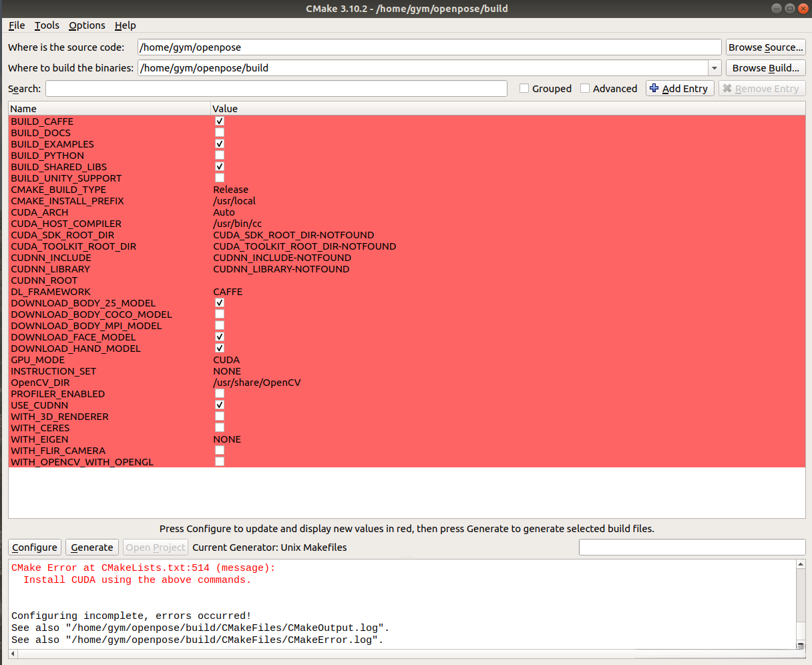The image size is (812, 665).
Task: Select OpenCV_DIR value /usr/share/OpenCV
Action: (257, 383)
